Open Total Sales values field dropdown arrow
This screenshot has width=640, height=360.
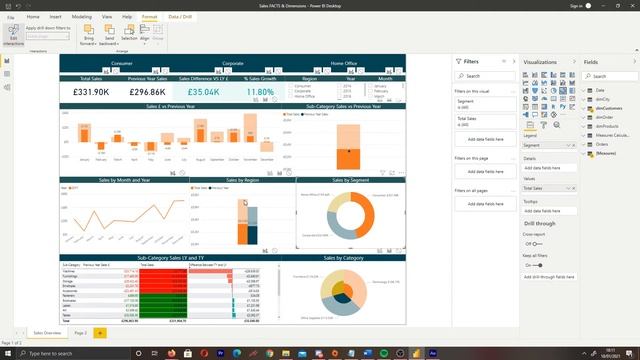(x=568, y=188)
